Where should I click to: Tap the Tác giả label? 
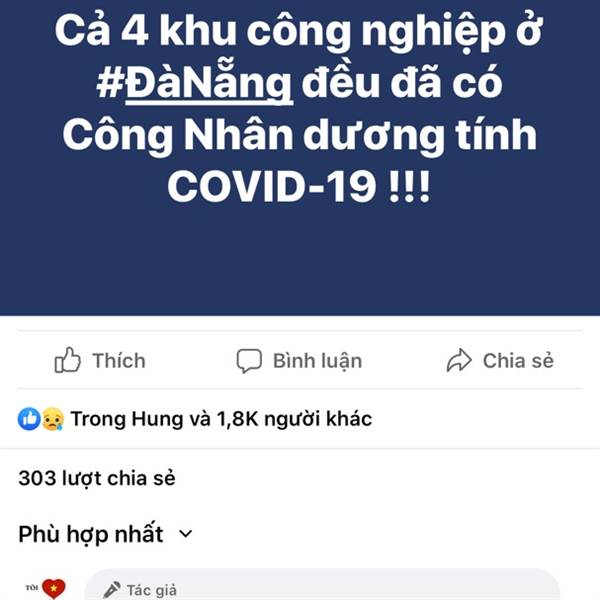pos(152,590)
